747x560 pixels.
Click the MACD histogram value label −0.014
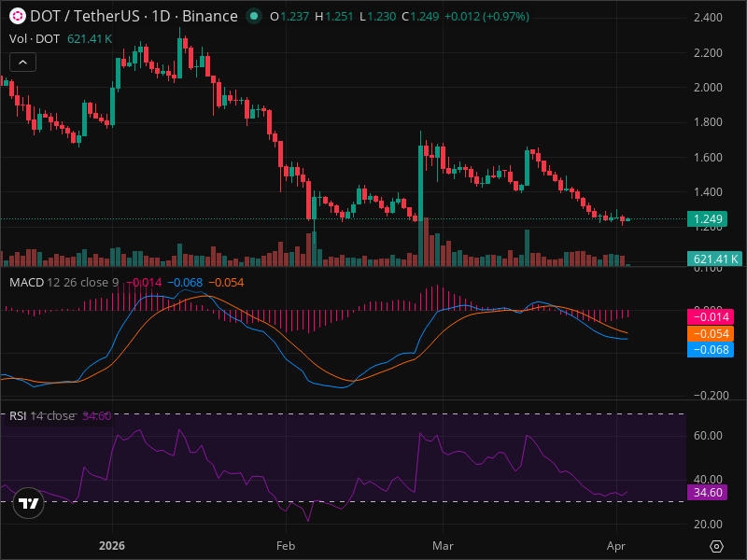click(711, 317)
